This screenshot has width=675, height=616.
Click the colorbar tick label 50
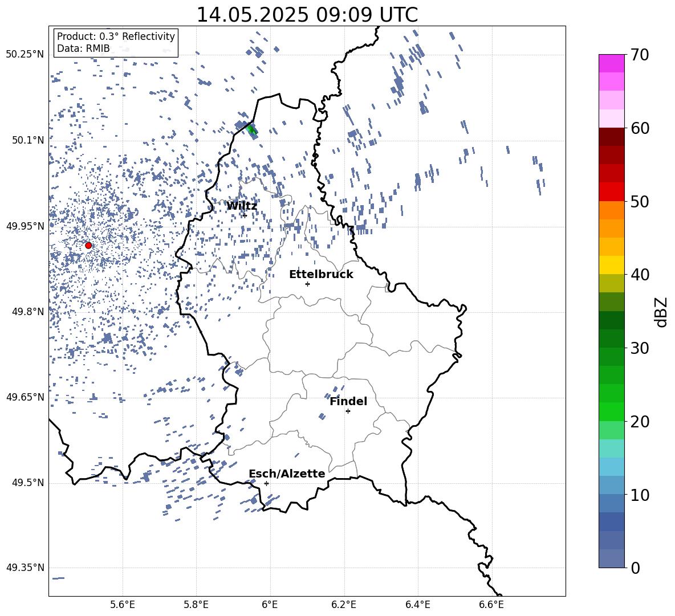click(640, 202)
